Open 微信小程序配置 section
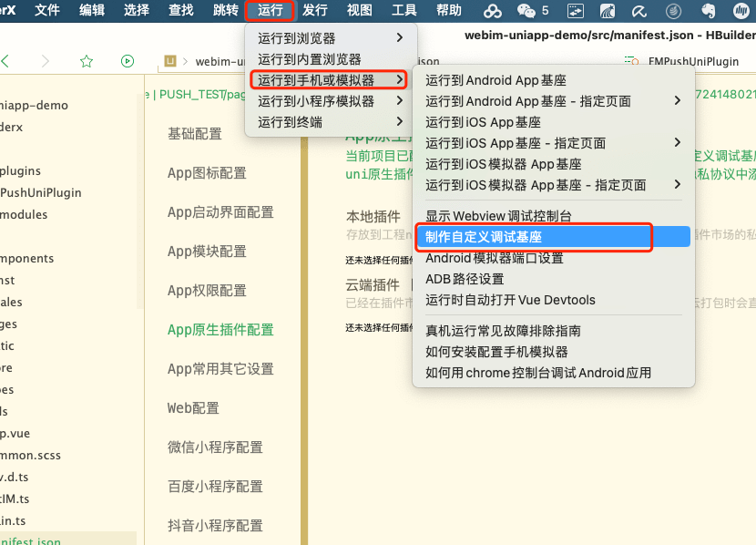The image size is (756, 545). (215, 447)
